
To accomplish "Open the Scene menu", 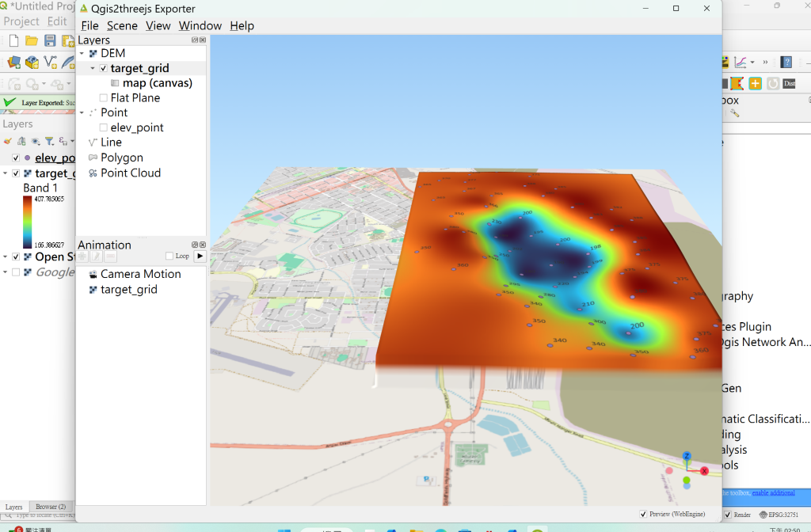I will pyautogui.click(x=122, y=26).
